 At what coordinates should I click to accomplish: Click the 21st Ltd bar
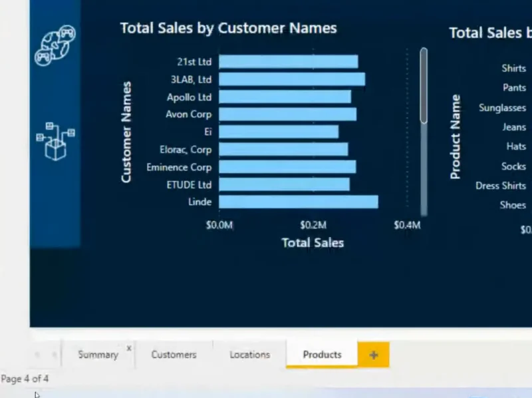tap(289, 62)
